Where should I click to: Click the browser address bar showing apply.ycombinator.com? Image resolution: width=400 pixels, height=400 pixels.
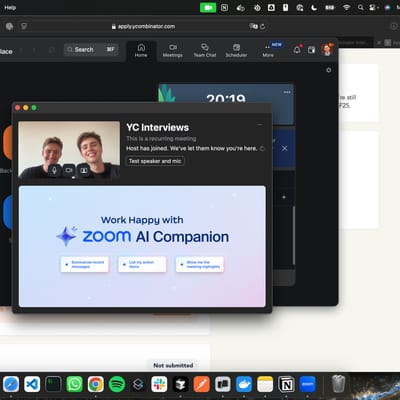tap(143, 26)
